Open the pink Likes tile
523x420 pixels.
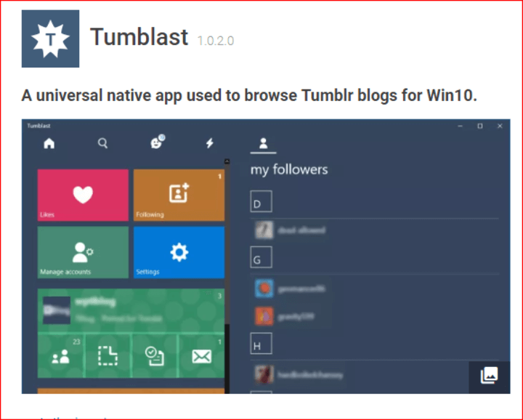pyautogui.click(x=83, y=195)
